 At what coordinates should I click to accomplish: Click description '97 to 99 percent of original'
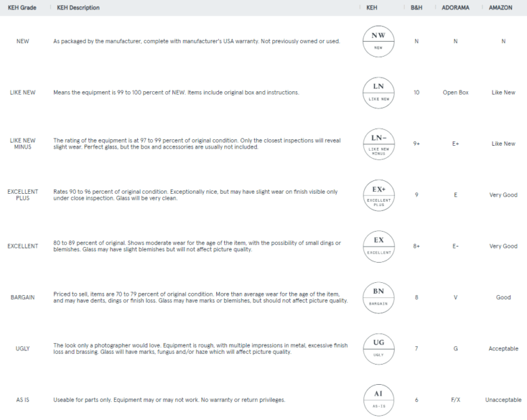point(197,144)
